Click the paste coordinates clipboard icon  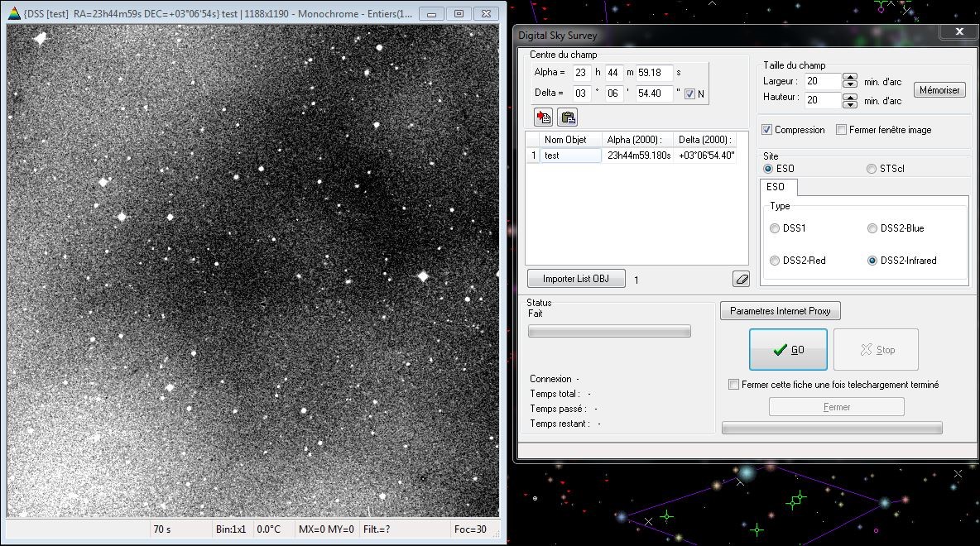[568, 117]
